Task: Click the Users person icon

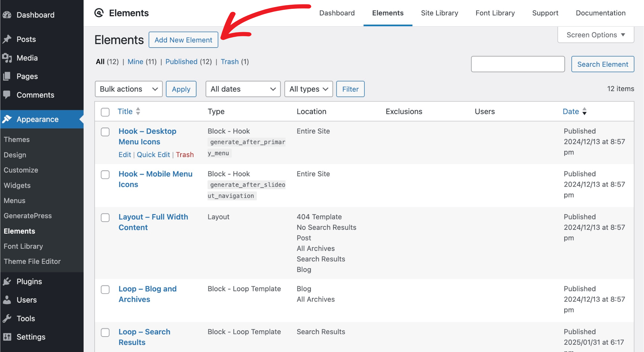Action: [x=7, y=300]
